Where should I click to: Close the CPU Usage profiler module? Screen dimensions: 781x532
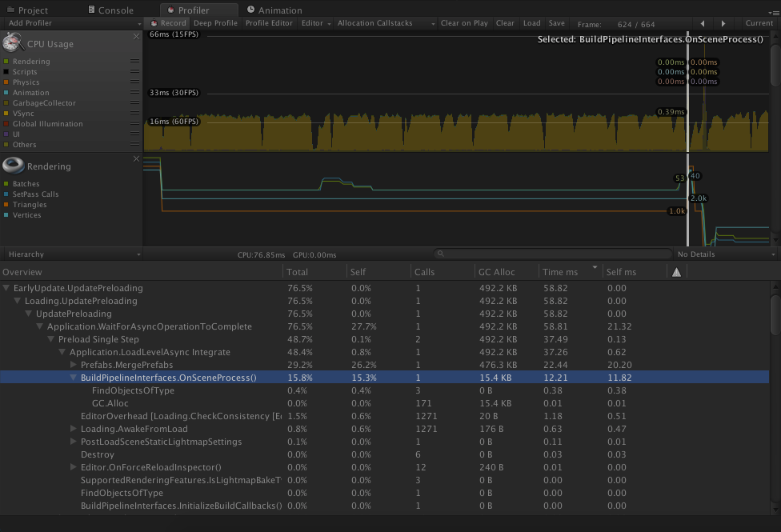(x=136, y=37)
